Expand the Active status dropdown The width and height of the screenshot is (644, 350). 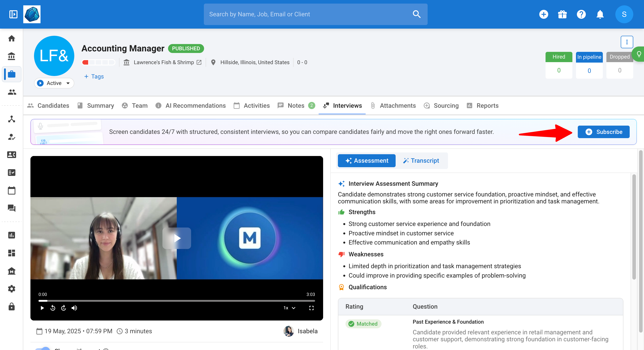coord(54,83)
